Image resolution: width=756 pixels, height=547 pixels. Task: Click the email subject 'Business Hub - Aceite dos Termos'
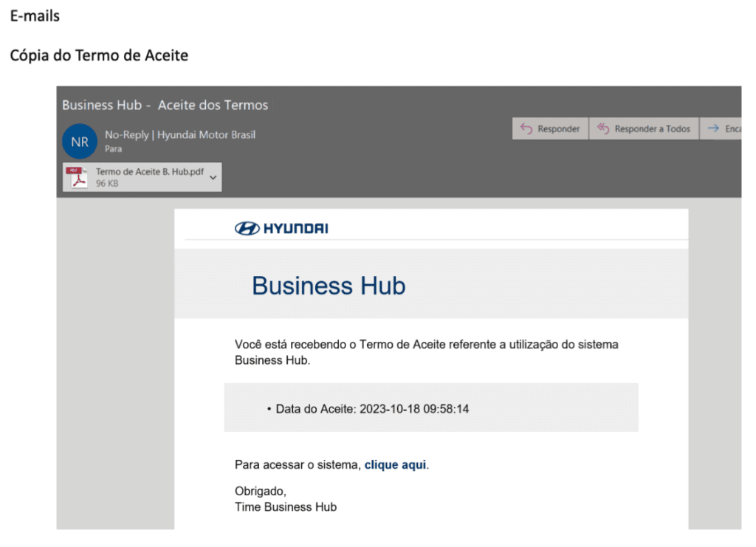(165, 105)
